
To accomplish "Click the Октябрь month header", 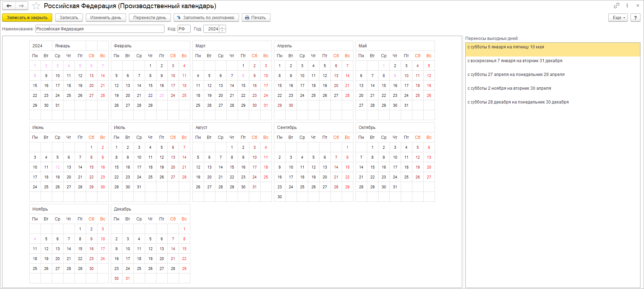I will [395, 128].
